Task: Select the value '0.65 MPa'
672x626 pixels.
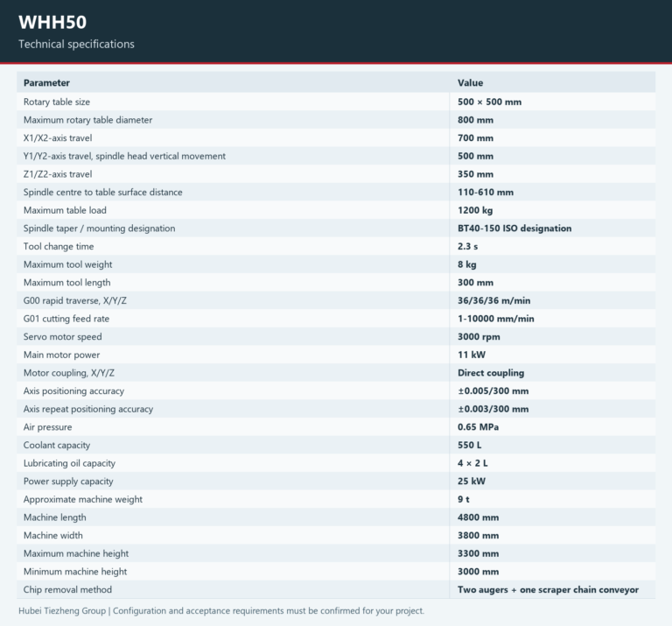Action: pyautogui.click(x=478, y=427)
